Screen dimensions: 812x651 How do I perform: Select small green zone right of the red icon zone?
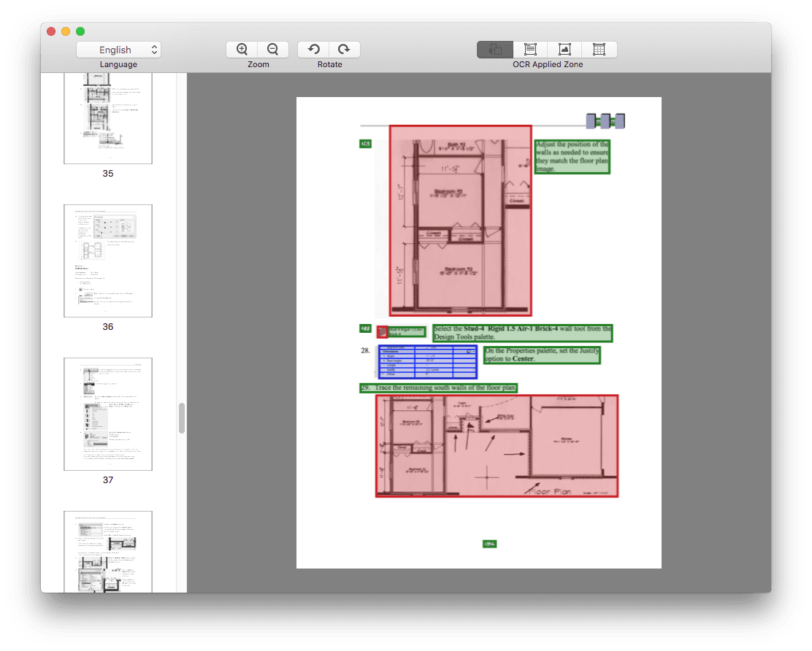click(x=407, y=332)
